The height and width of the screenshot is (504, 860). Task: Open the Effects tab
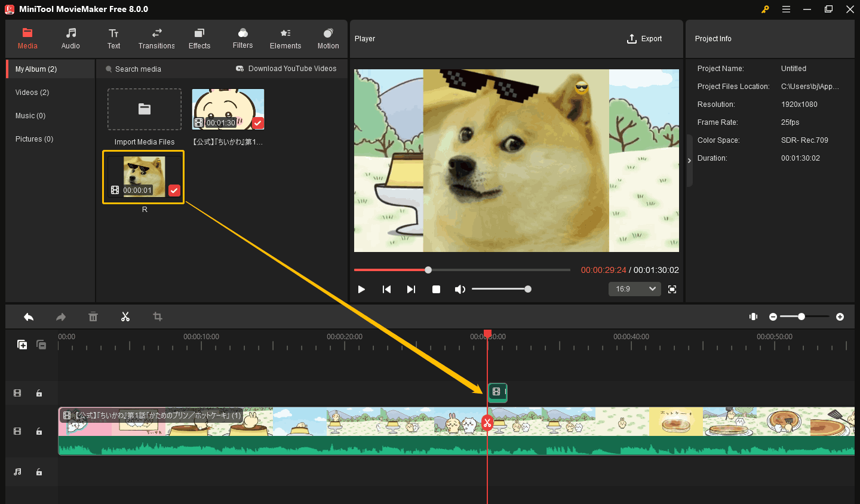click(x=199, y=39)
